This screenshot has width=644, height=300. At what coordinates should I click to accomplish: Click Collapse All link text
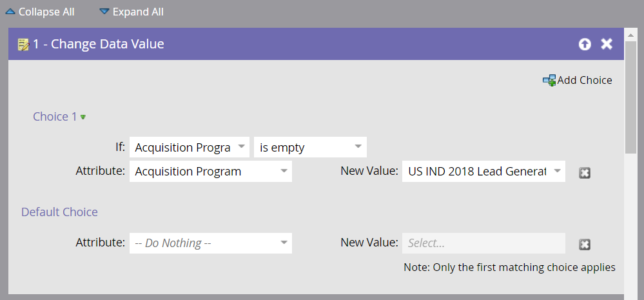click(x=46, y=12)
